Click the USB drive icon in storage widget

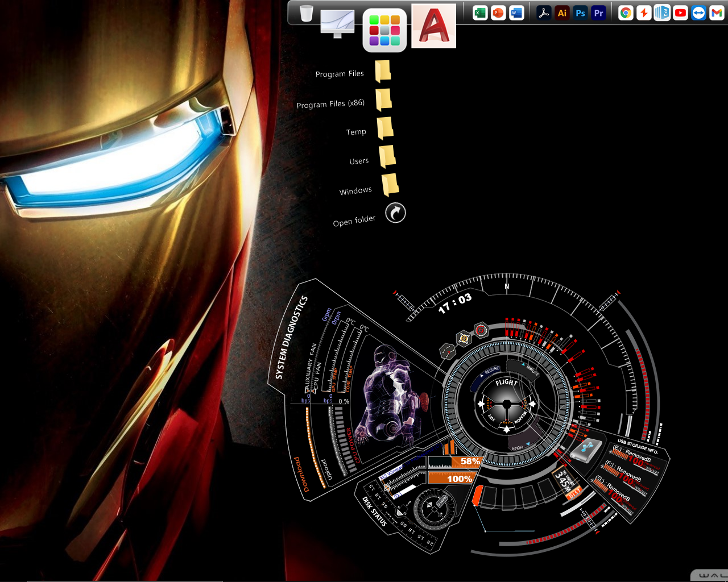point(586,451)
